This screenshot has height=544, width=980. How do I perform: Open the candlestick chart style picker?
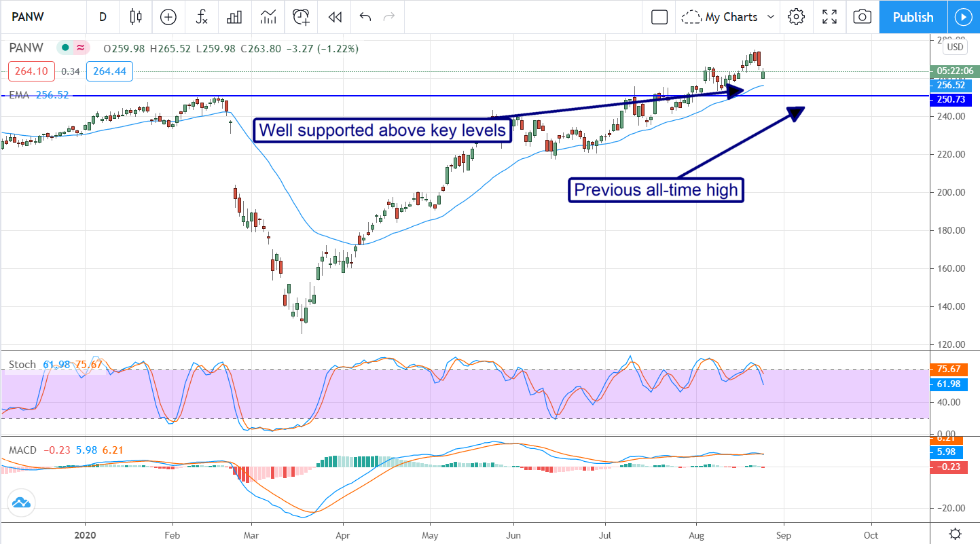coord(136,17)
